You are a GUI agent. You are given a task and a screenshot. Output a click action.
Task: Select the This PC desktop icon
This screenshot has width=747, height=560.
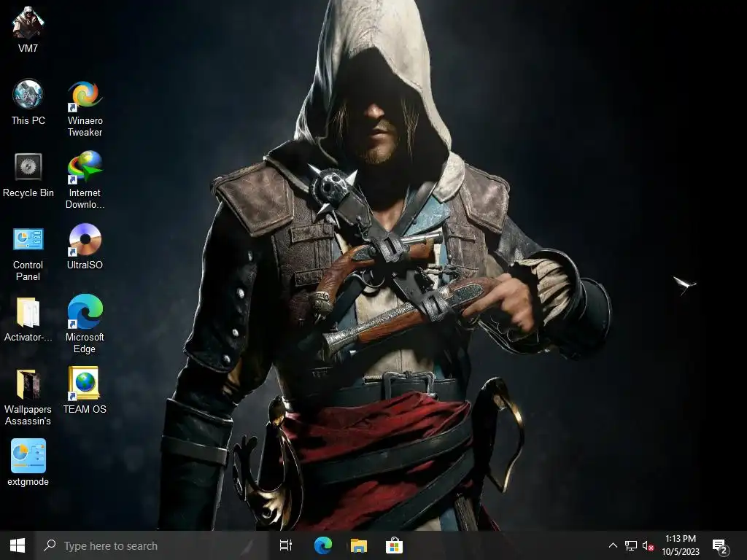click(28, 102)
